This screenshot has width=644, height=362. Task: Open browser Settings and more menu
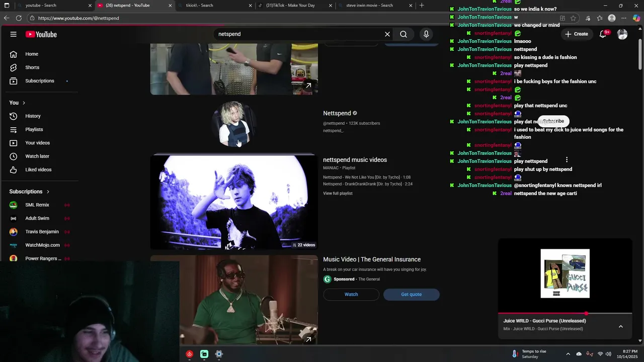[x=624, y=18]
